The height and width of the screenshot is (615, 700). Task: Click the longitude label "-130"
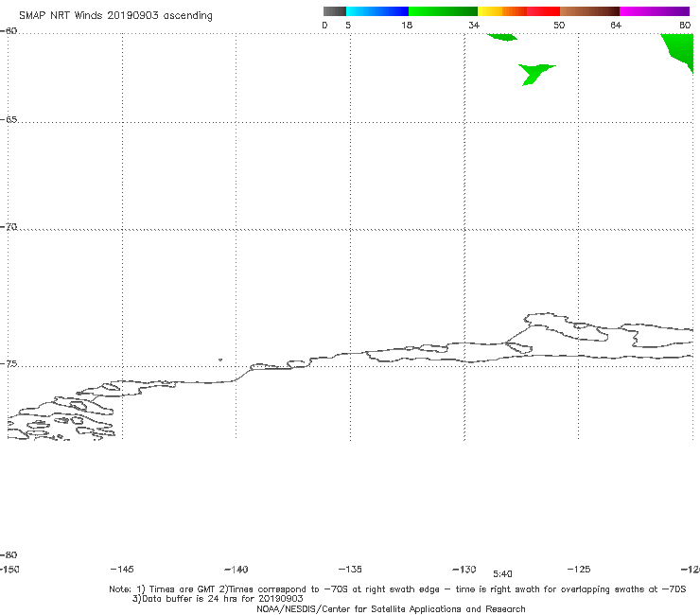(464, 569)
